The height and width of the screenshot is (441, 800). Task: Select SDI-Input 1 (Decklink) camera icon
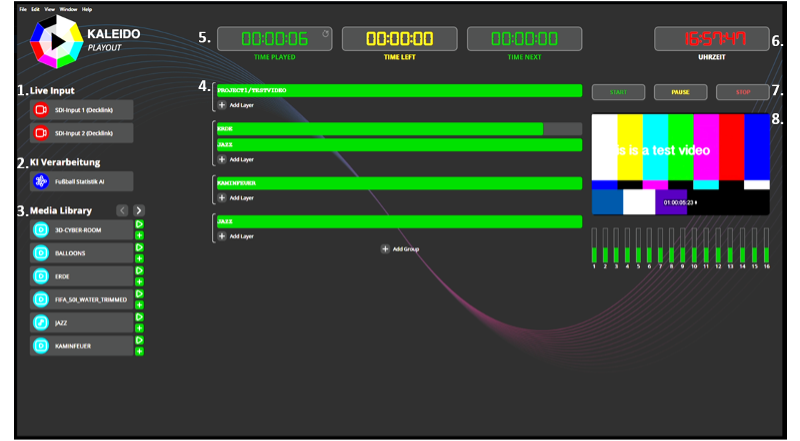click(41, 110)
